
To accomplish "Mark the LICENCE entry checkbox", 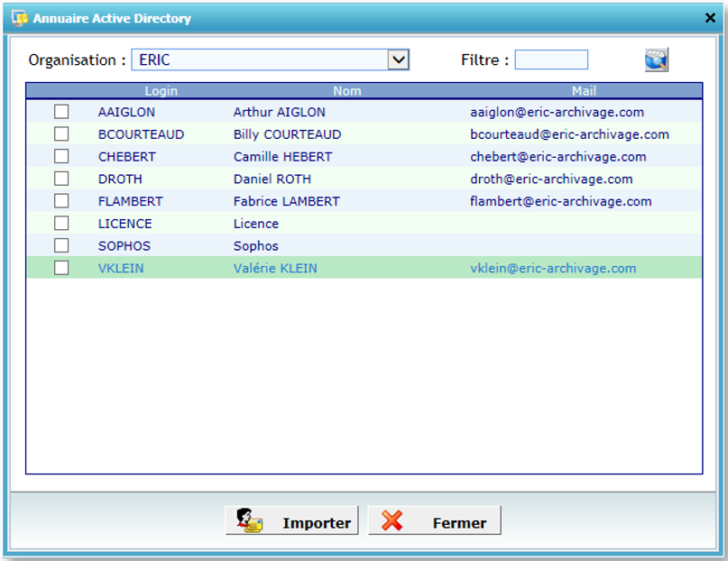I will pos(61,223).
